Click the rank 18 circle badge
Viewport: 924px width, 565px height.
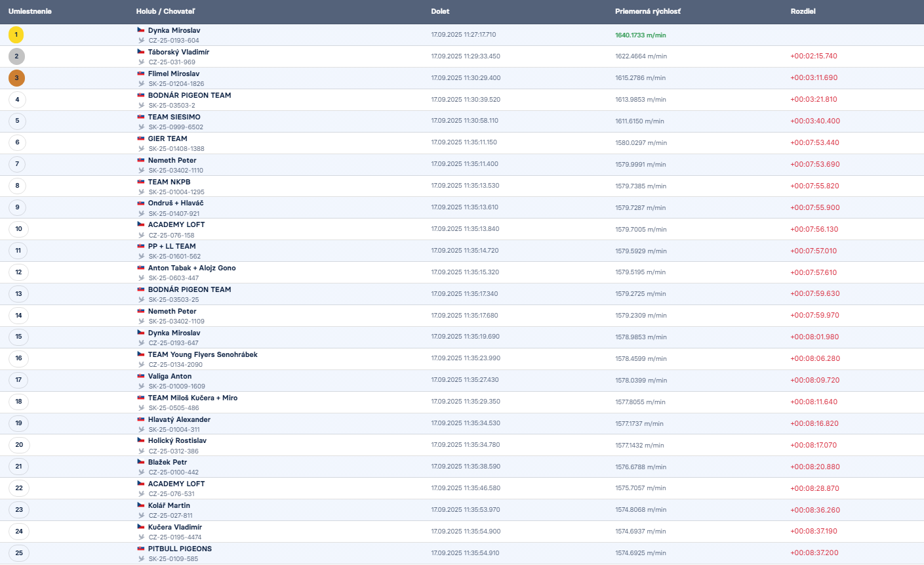coord(18,402)
